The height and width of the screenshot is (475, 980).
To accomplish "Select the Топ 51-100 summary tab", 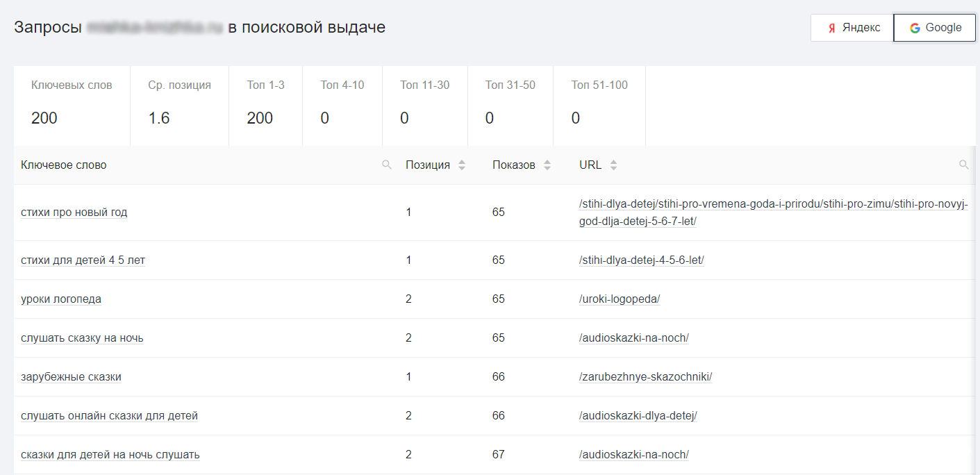I will pos(599,104).
